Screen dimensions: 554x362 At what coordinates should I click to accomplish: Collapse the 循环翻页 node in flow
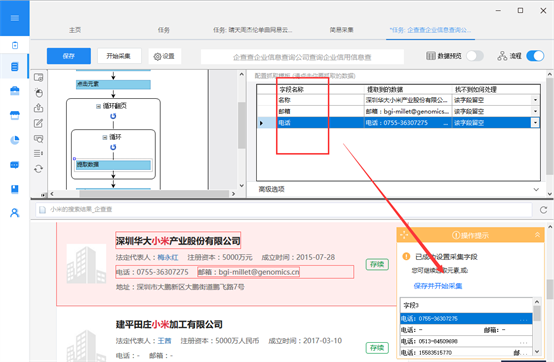point(98,106)
